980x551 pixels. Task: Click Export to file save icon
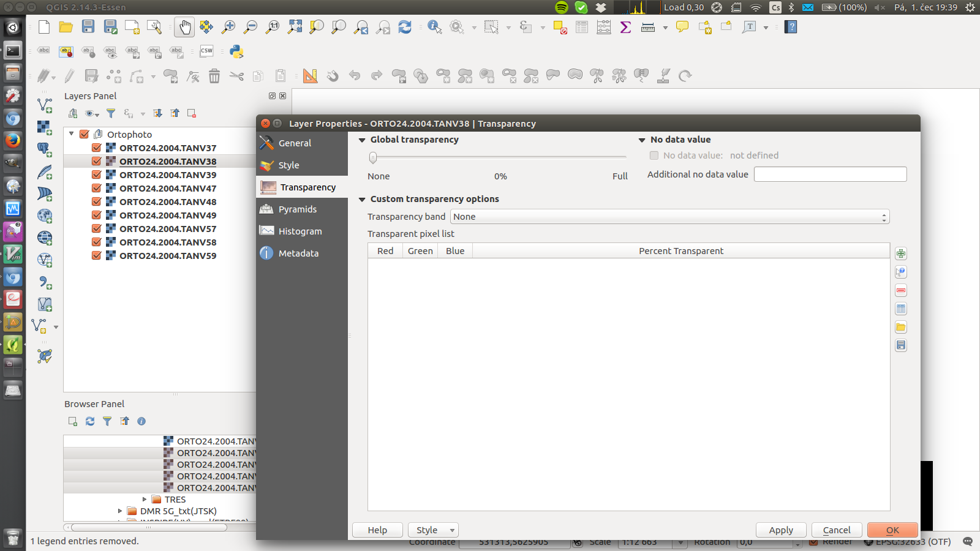tap(901, 346)
